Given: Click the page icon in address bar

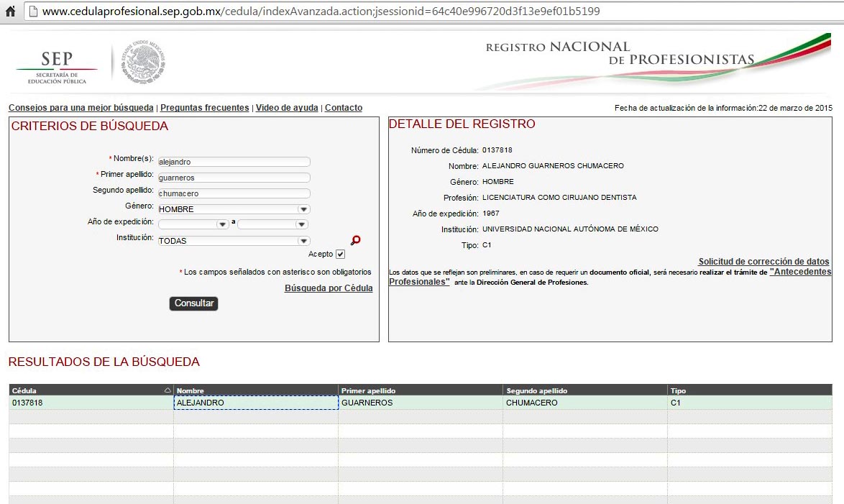Looking at the screenshot, I should pos(32,12).
